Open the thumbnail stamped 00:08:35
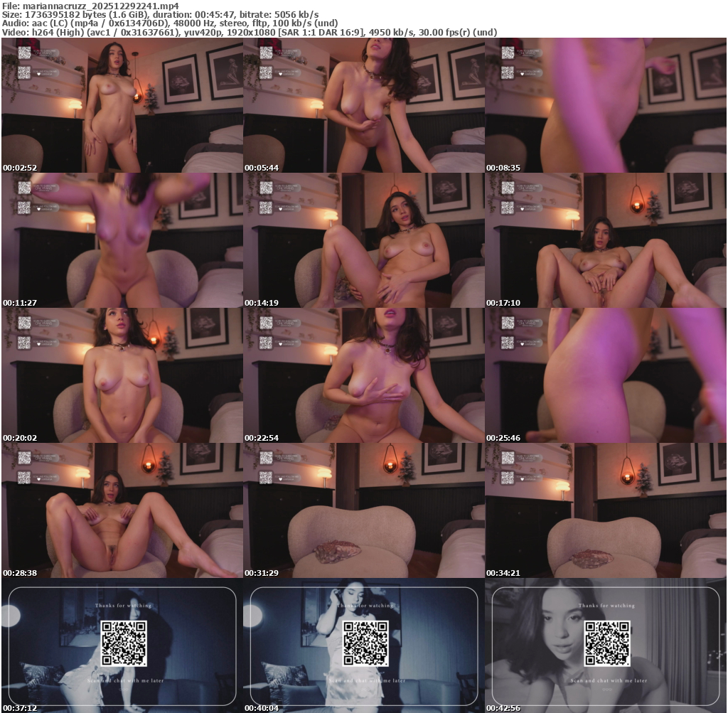The height and width of the screenshot is (713, 728). tap(606, 105)
